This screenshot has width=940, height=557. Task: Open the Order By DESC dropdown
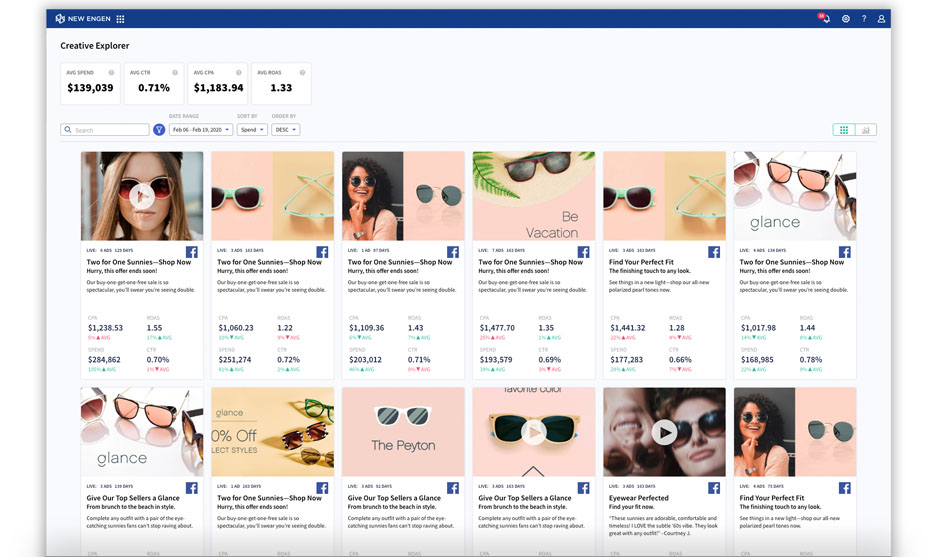(x=285, y=130)
